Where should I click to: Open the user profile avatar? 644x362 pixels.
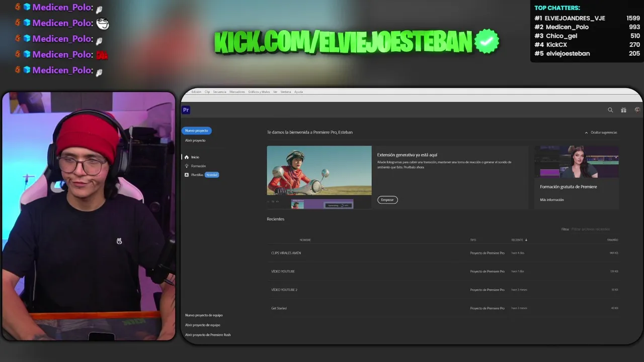(x=637, y=110)
